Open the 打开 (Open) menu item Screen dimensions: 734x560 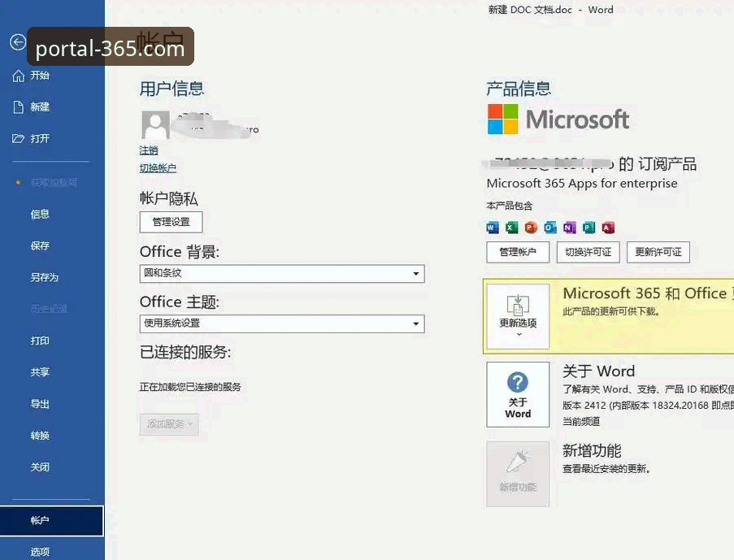[40, 139]
